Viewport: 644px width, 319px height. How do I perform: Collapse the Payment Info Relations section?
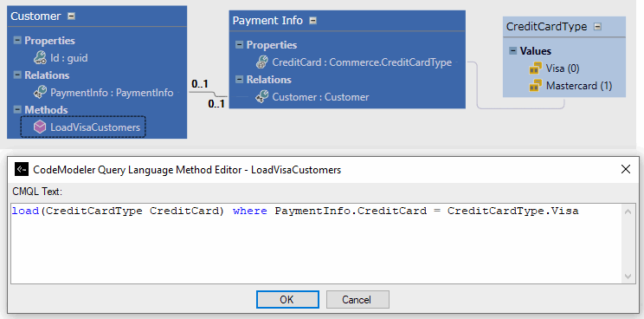point(239,80)
